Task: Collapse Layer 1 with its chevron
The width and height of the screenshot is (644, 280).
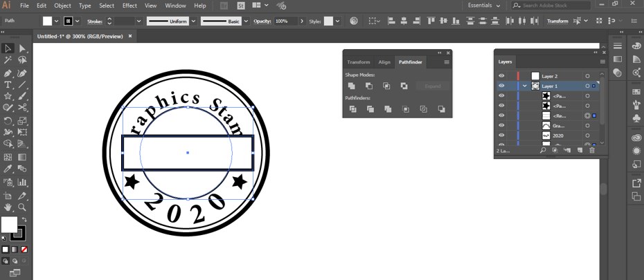Action: (x=524, y=86)
